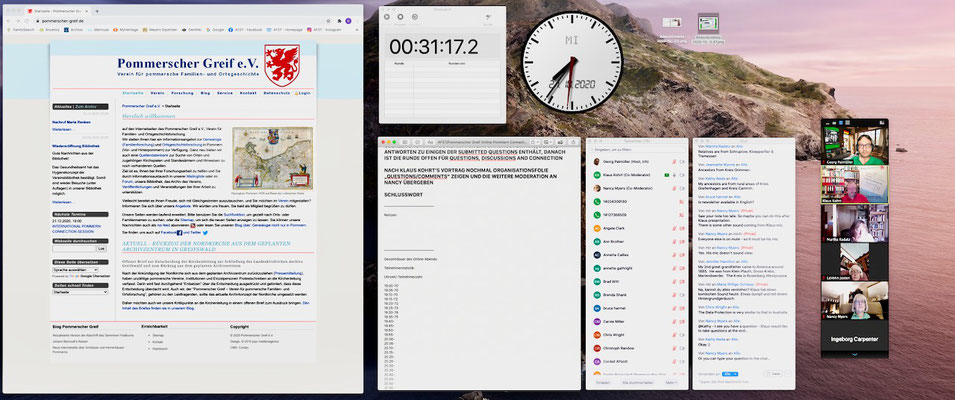The height and width of the screenshot is (400, 955).
Task: Bookmark this page with the star icon
Action: click(x=328, y=21)
